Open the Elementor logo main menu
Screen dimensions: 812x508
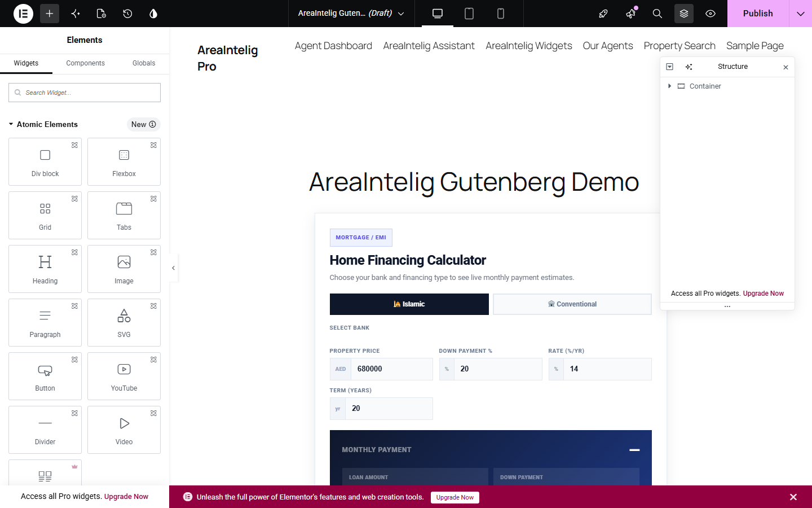coord(23,14)
